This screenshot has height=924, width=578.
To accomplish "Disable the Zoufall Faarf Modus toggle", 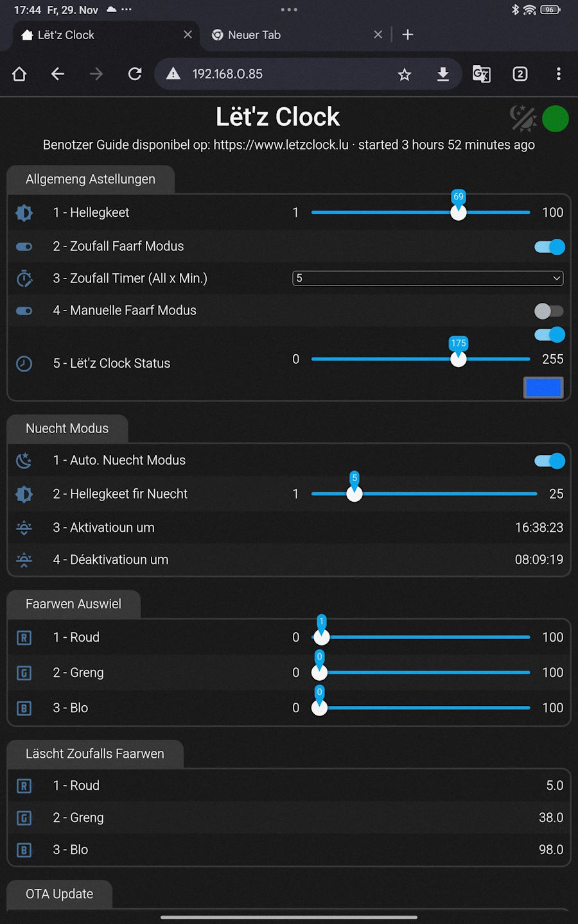I will 549,247.
